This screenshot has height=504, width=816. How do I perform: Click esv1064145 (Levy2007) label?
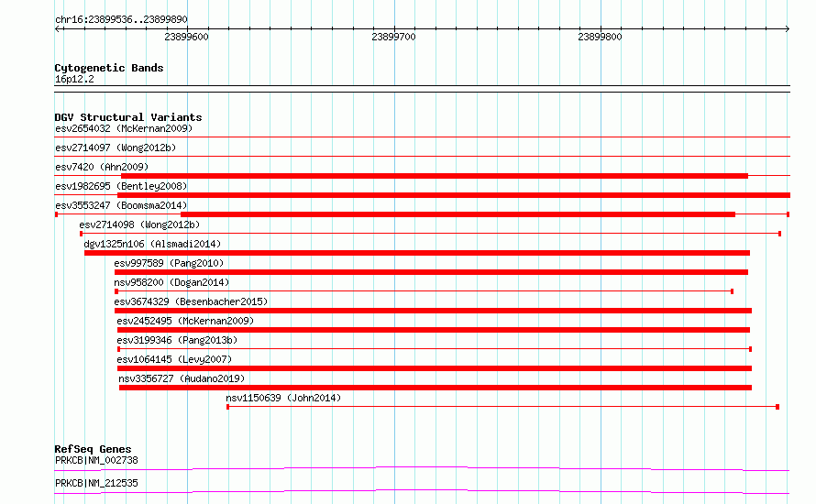tap(174, 359)
